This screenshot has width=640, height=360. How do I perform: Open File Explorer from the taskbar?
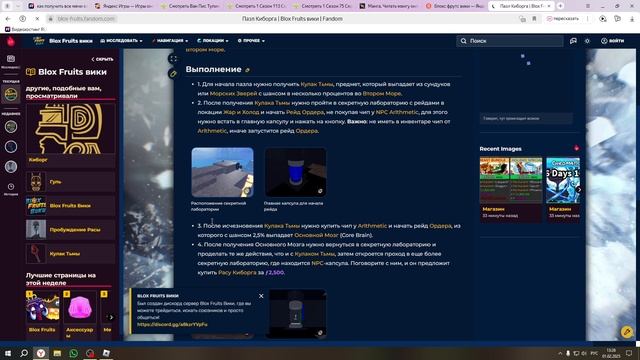[57, 353]
